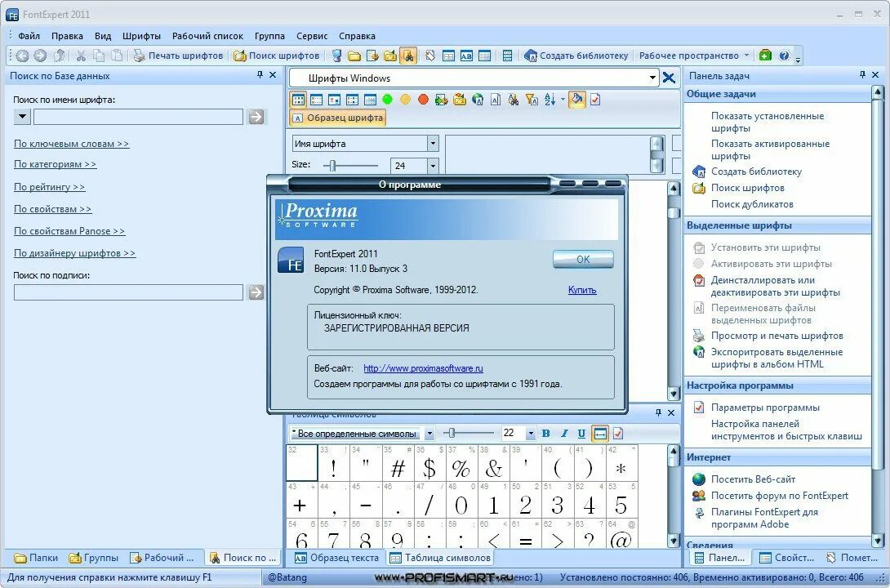Toggle Underline in the character table toolbar
Viewport: 890px width, 588px height.
click(582, 434)
